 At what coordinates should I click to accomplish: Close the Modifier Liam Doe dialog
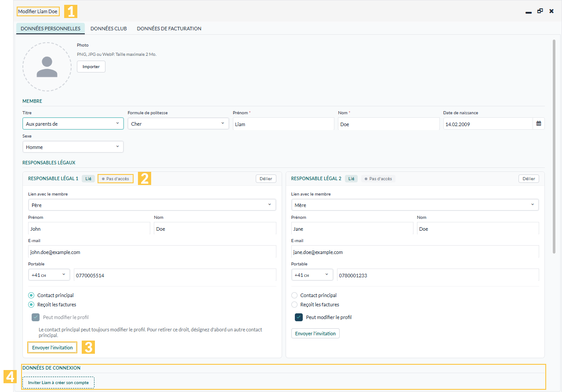point(551,11)
